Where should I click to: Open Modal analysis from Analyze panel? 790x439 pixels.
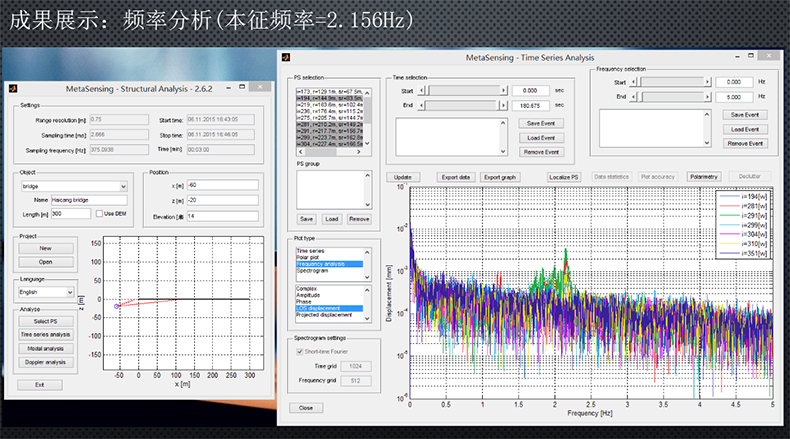46,348
